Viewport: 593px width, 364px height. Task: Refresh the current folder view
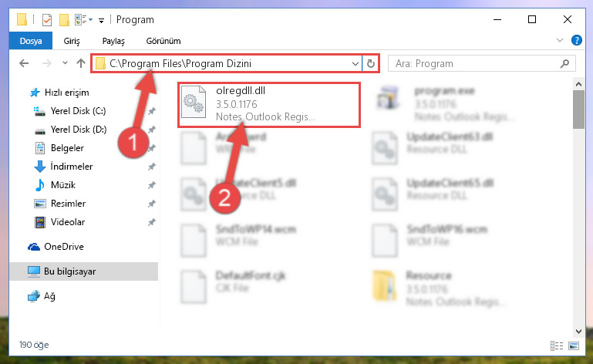pyautogui.click(x=371, y=63)
